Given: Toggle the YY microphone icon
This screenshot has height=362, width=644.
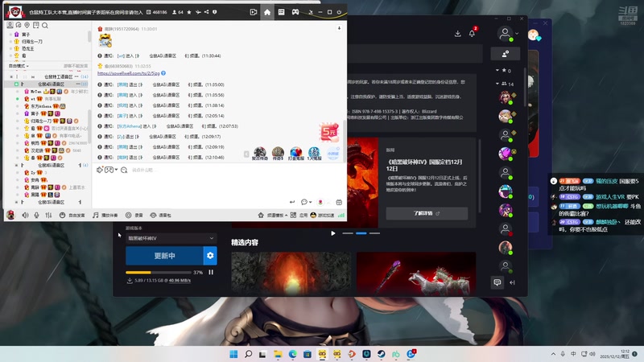Looking at the screenshot, I should pyautogui.click(x=36, y=215).
